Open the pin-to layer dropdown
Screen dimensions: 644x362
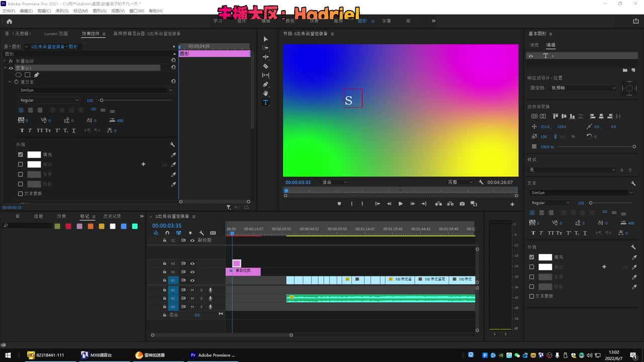click(583, 88)
